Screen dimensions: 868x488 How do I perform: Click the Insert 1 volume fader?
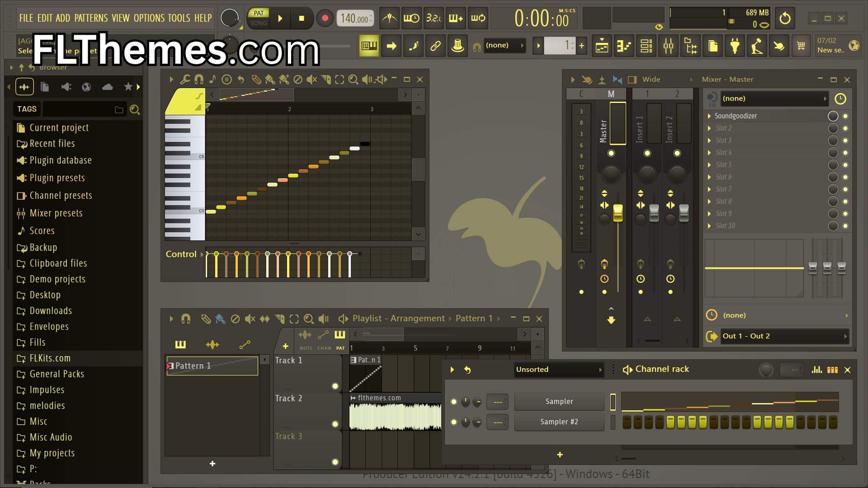(x=654, y=213)
